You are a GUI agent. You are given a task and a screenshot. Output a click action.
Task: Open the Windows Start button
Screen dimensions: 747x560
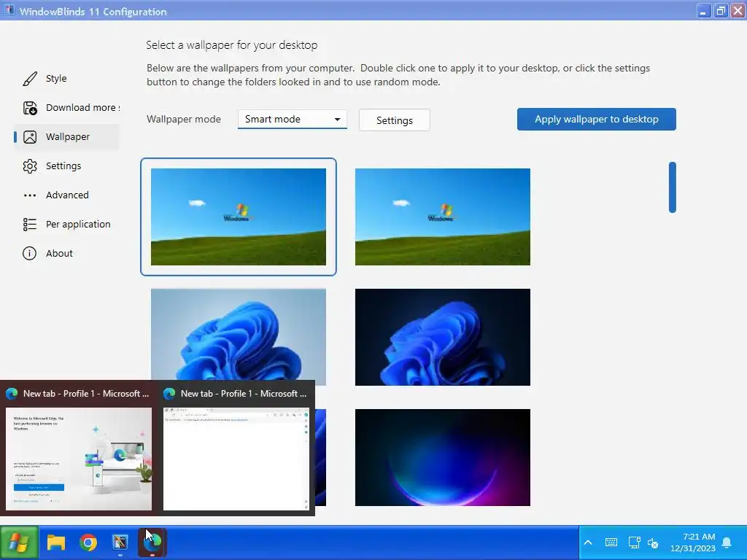19,542
